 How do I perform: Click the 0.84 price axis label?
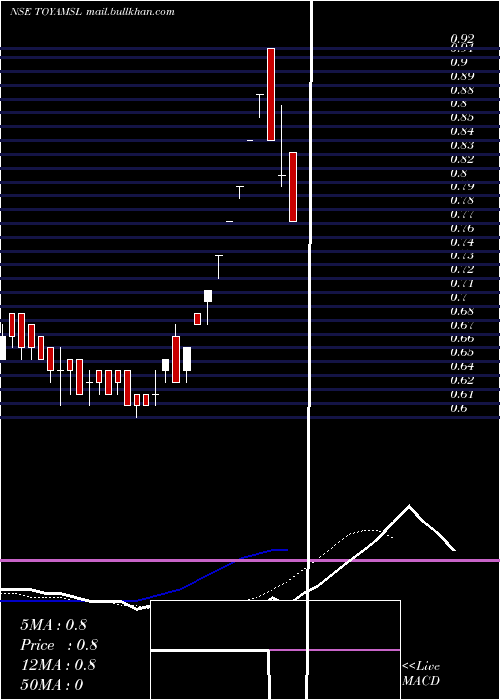[462, 131]
